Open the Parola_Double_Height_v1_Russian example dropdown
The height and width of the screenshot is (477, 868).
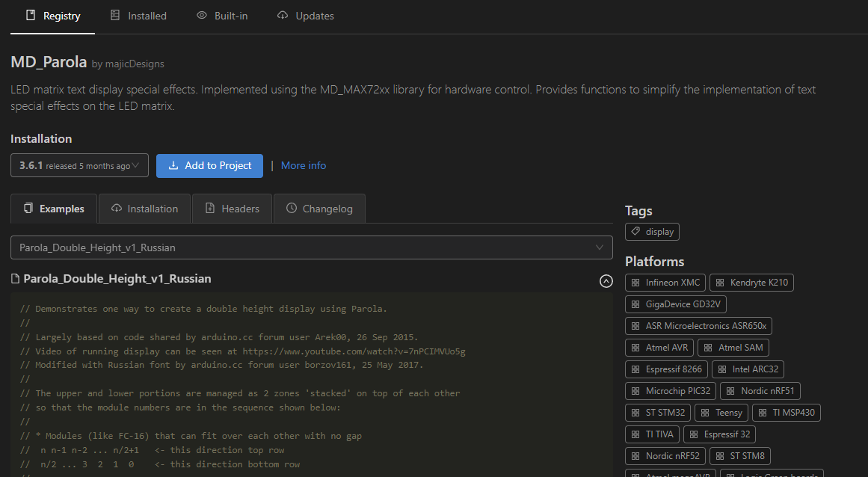(x=311, y=247)
